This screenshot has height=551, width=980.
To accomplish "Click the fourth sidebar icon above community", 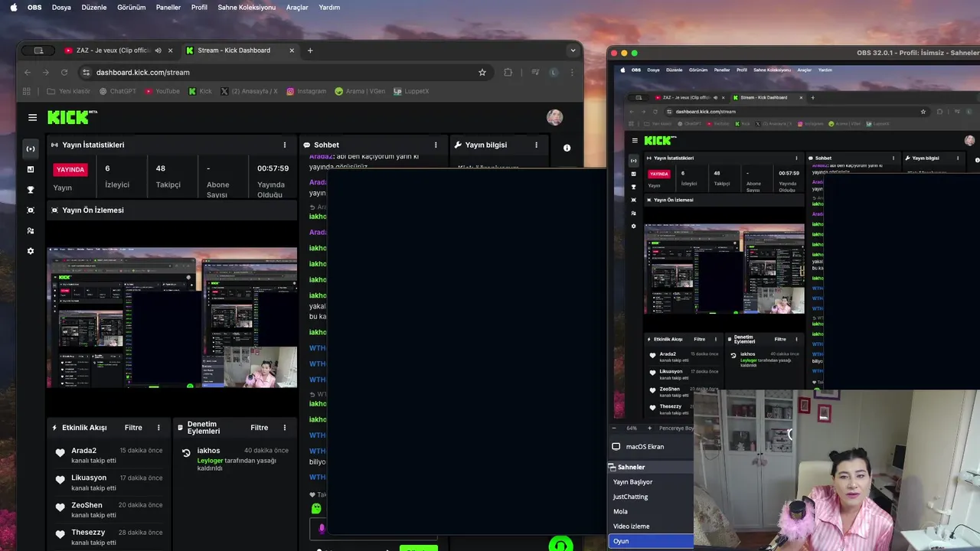I will pos(31,210).
